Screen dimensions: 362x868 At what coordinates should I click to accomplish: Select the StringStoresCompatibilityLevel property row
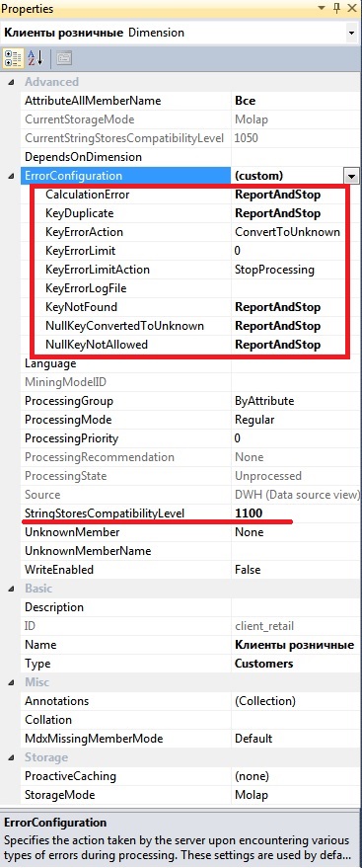click(x=191, y=513)
